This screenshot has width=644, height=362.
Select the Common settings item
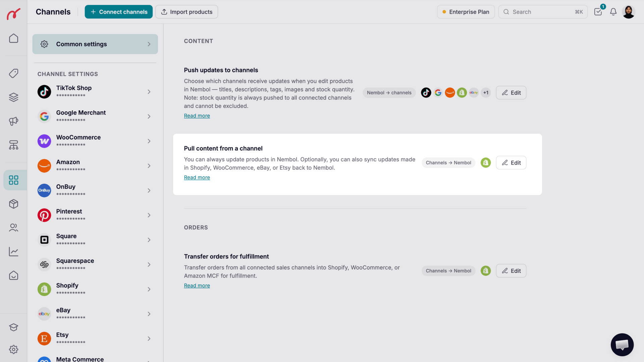coord(95,44)
